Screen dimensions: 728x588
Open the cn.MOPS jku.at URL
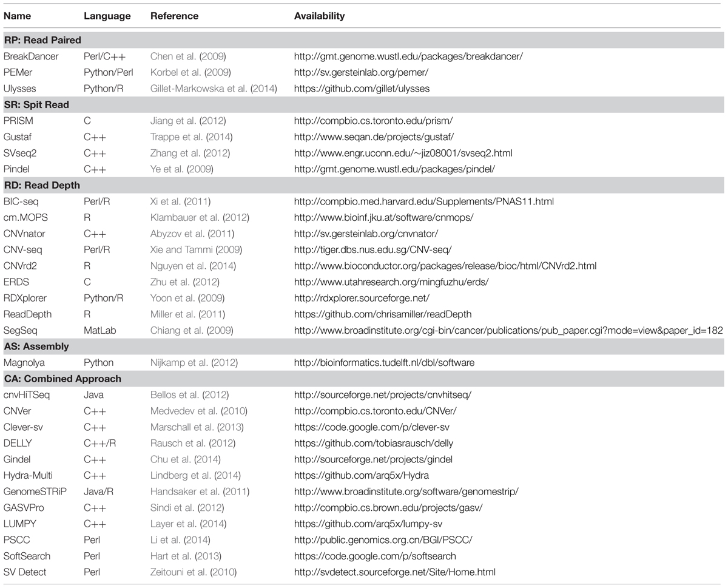pos(383,217)
